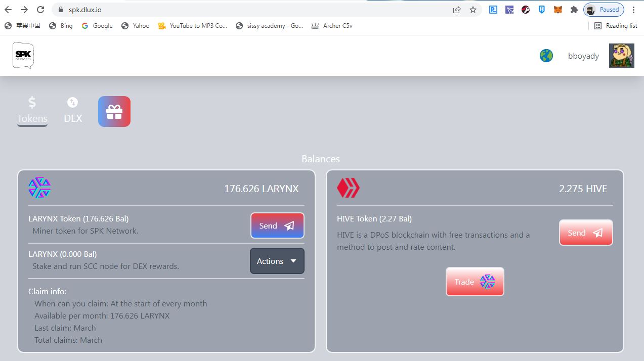View site info via the padlock icon
The width and height of the screenshot is (644, 361).
click(60, 10)
